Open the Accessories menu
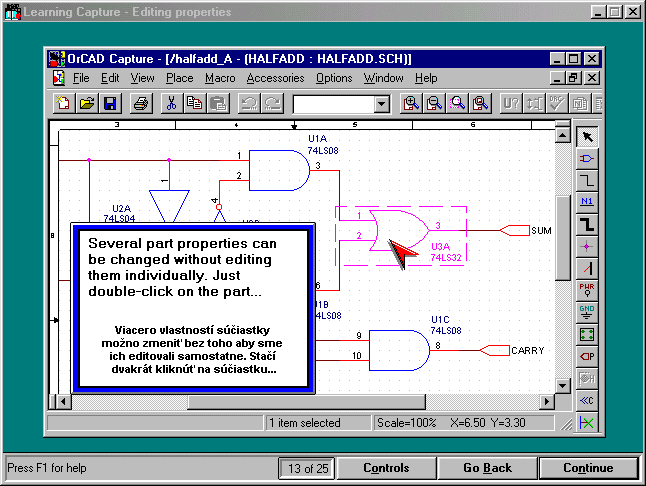This screenshot has height=486, width=646. tap(275, 78)
